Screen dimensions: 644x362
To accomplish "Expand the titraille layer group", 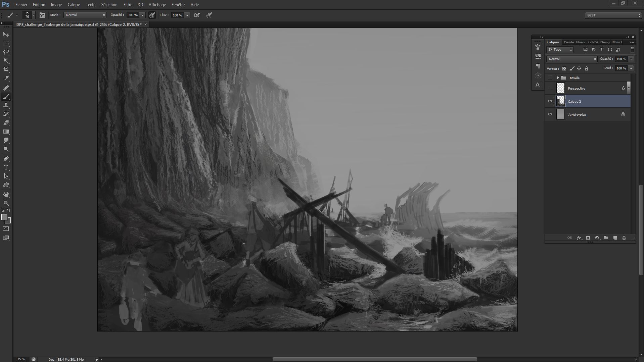I will click(x=558, y=78).
